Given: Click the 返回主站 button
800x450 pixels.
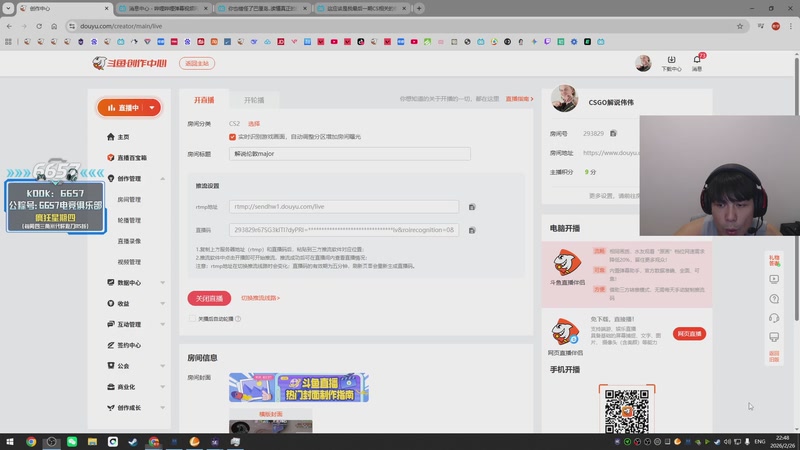Looking at the screenshot, I should (197, 63).
